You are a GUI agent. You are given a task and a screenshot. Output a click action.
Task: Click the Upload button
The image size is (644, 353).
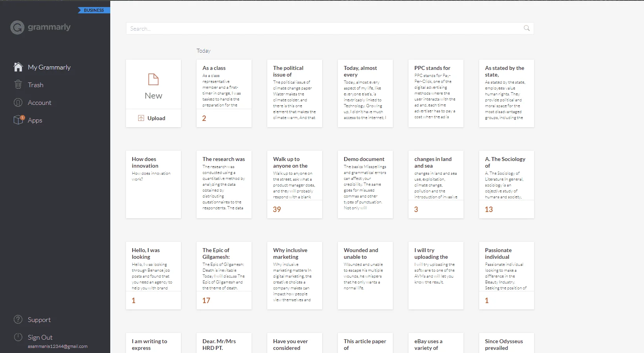[x=153, y=118]
